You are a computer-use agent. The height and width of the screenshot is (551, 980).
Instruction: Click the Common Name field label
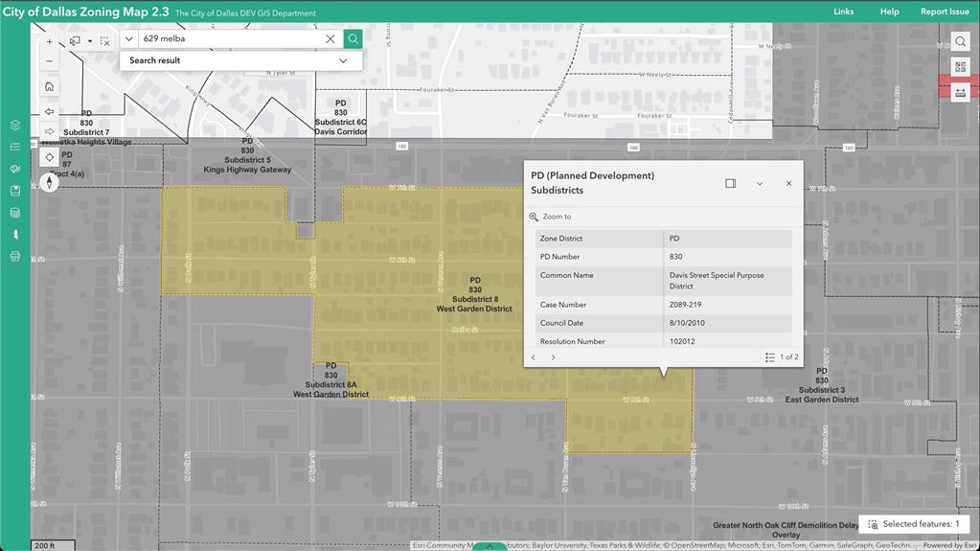(567, 275)
